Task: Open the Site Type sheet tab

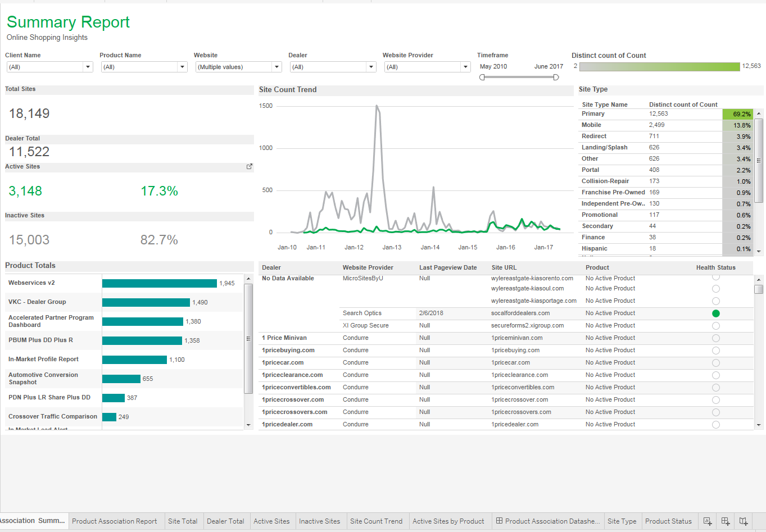Action: [622, 521]
